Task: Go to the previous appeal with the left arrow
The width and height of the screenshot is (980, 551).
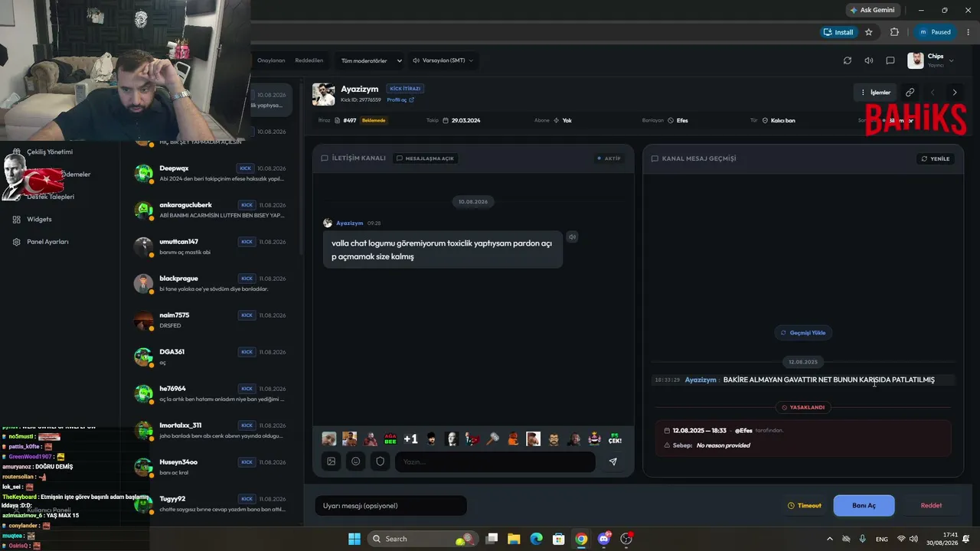Action: pos(932,93)
